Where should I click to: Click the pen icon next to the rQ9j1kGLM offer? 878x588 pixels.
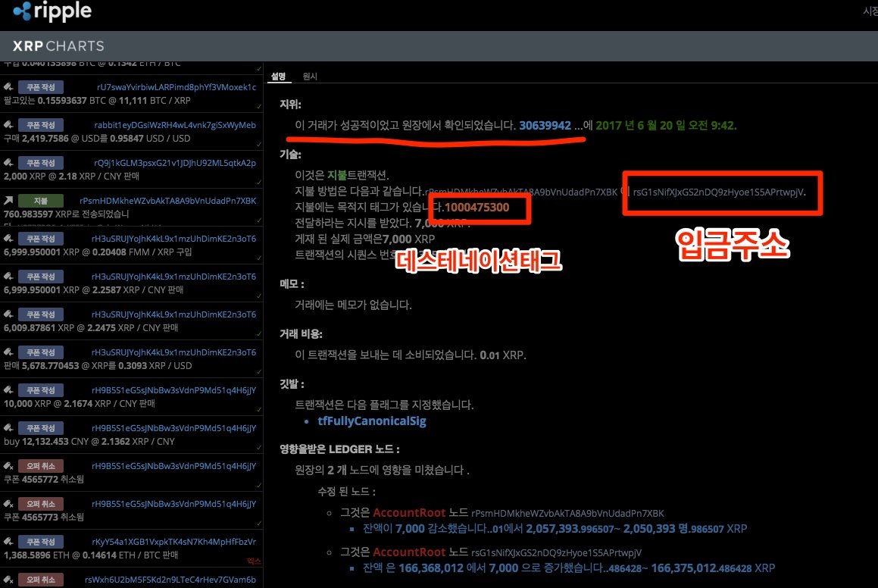[8, 163]
